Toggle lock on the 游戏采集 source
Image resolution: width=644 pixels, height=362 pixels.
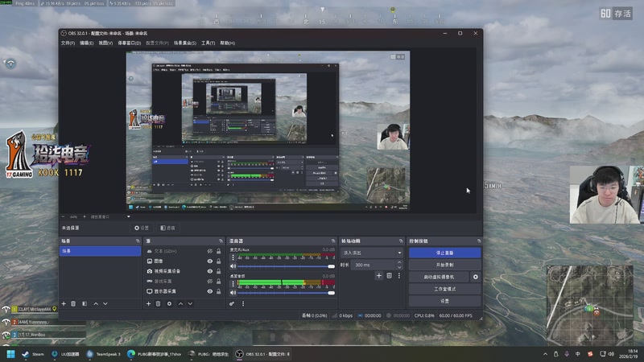pos(218,281)
